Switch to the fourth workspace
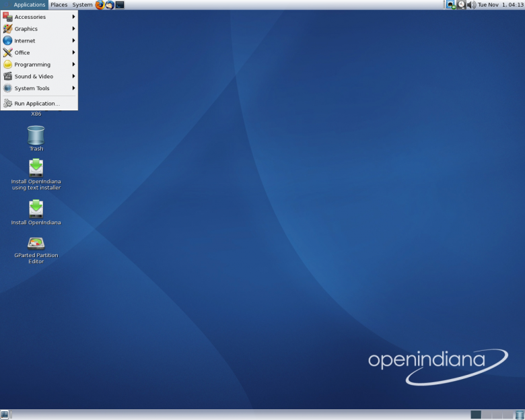Image resolution: width=525 pixels, height=420 pixels. coord(508,415)
